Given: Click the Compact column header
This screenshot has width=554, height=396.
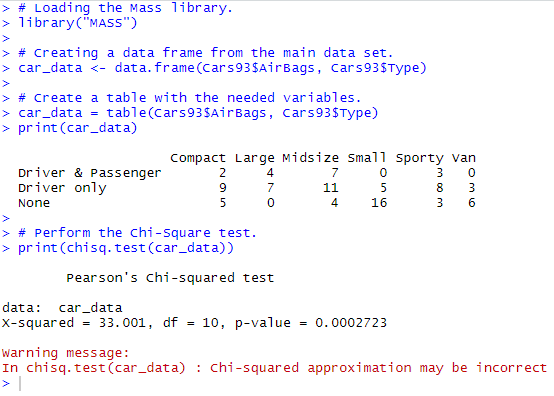Looking at the screenshot, I should click(x=198, y=158).
